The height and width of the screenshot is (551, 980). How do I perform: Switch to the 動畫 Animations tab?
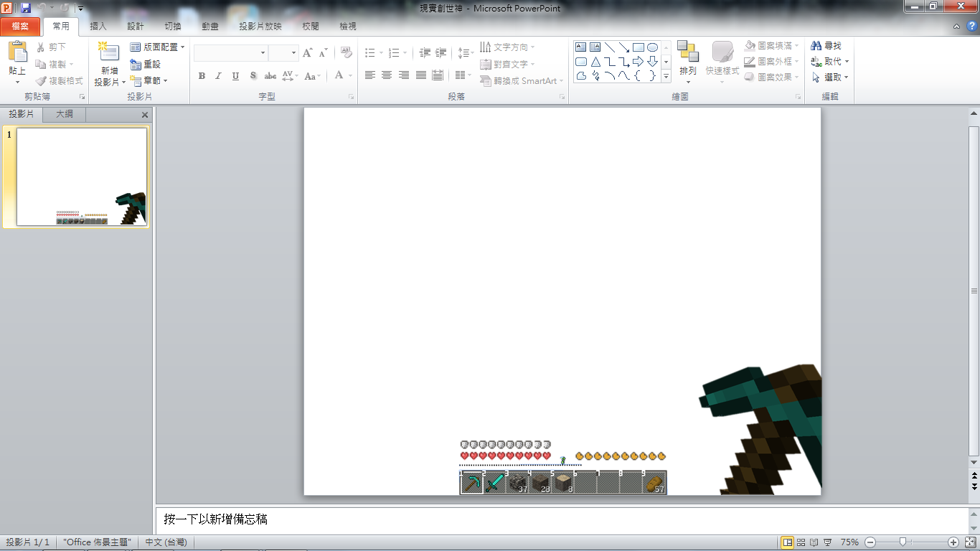210,27
